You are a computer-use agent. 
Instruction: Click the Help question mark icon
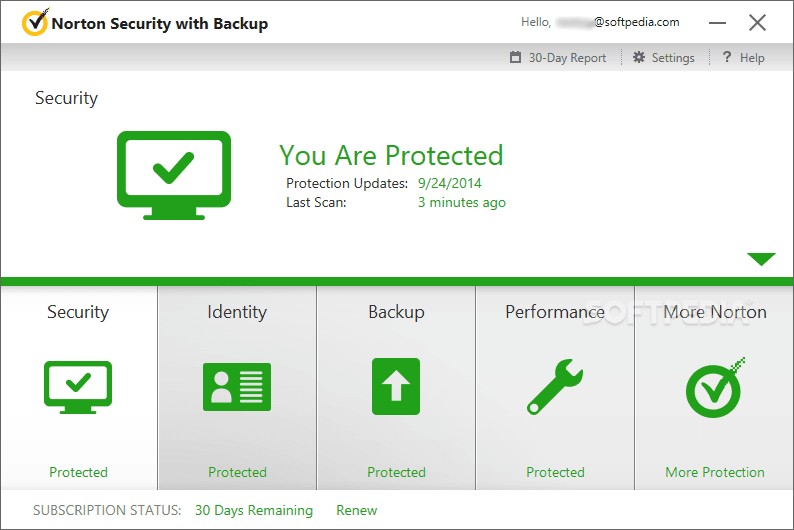727,58
